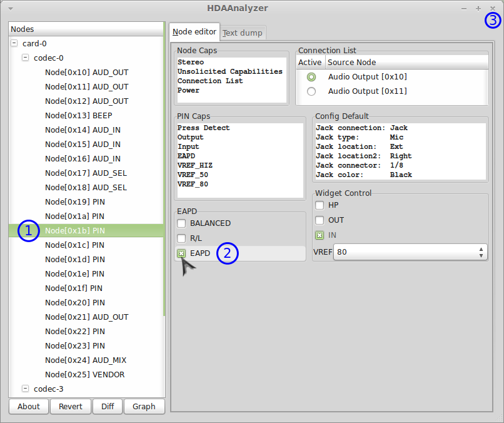The image size is (504, 423).
Task: Enable the BALANCED checkbox
Action: [181, 223]
